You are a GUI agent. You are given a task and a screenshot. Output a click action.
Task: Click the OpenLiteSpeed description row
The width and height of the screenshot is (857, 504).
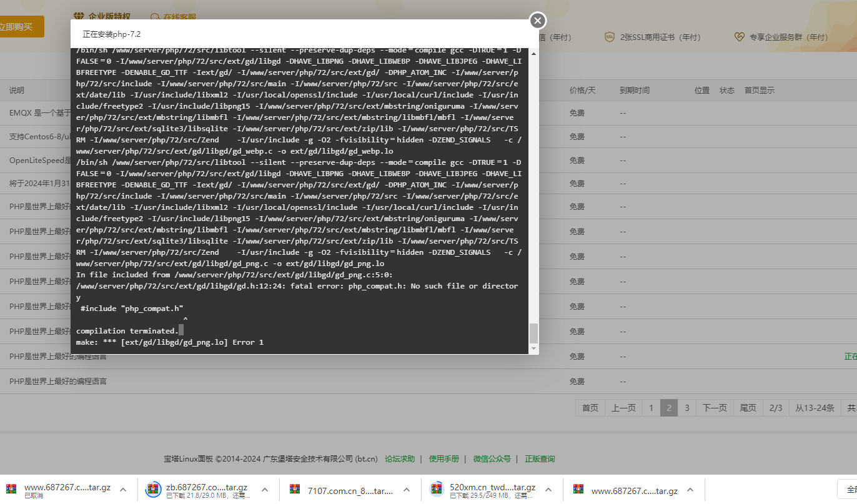point(40,161)
